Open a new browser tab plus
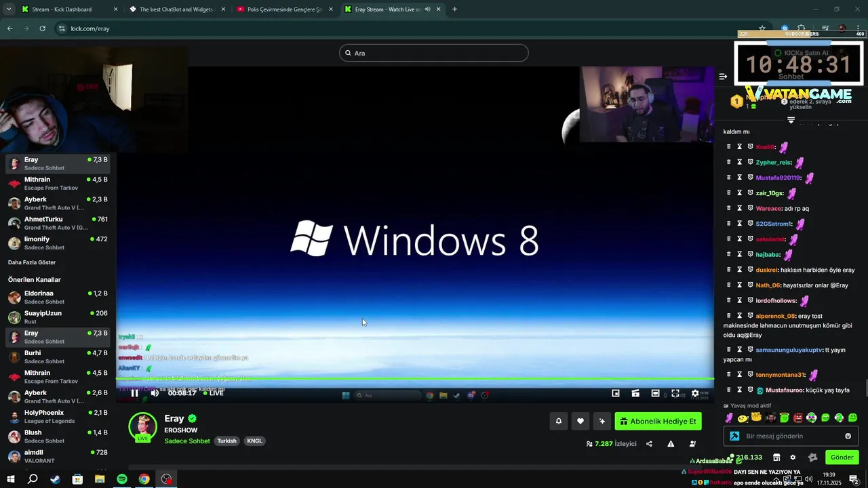The height and width of the screenshot is (488, 868). [x=454, y=9]
